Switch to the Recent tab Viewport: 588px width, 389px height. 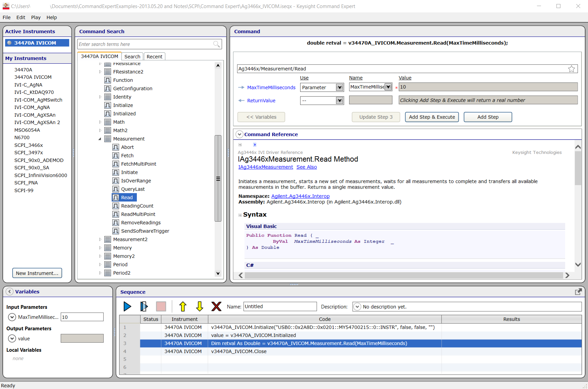coord(154,57)
